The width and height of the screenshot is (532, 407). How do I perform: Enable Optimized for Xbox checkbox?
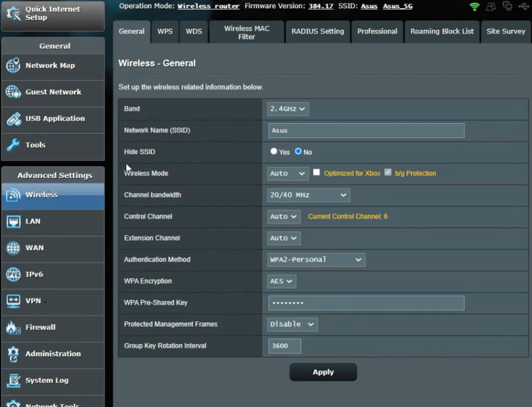coord(317,173)
